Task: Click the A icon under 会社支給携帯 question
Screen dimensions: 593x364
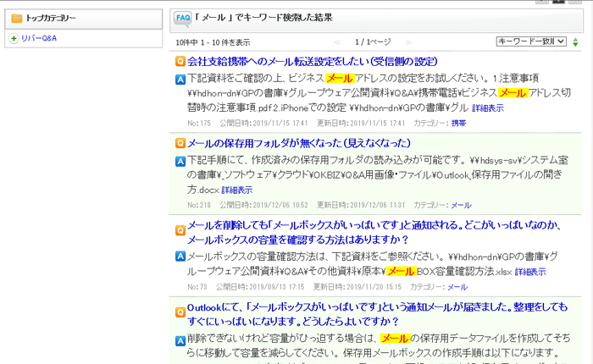Action: point(180,79)
